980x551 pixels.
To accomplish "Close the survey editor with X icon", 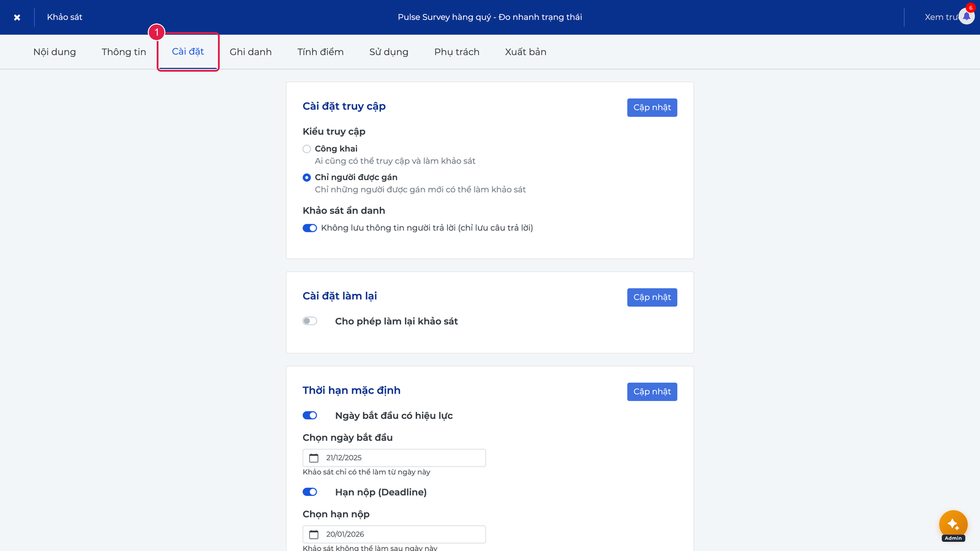I will 17,17.
